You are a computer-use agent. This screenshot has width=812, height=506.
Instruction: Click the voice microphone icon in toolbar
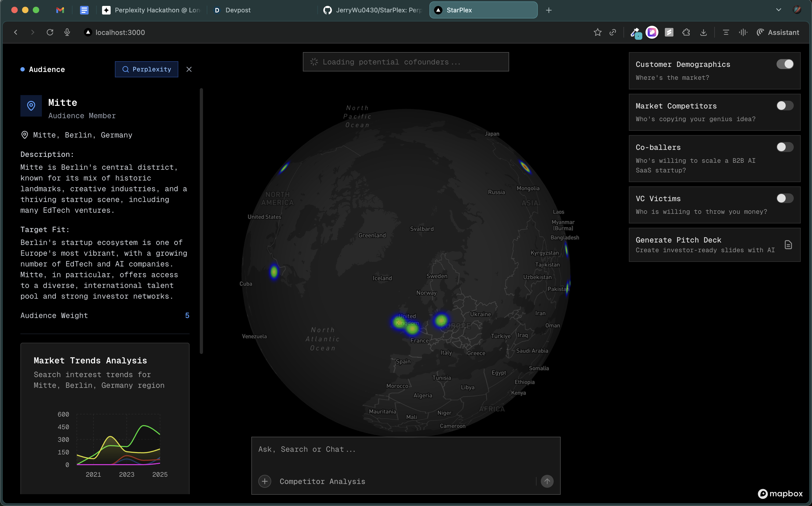click(x=67, y=32)
